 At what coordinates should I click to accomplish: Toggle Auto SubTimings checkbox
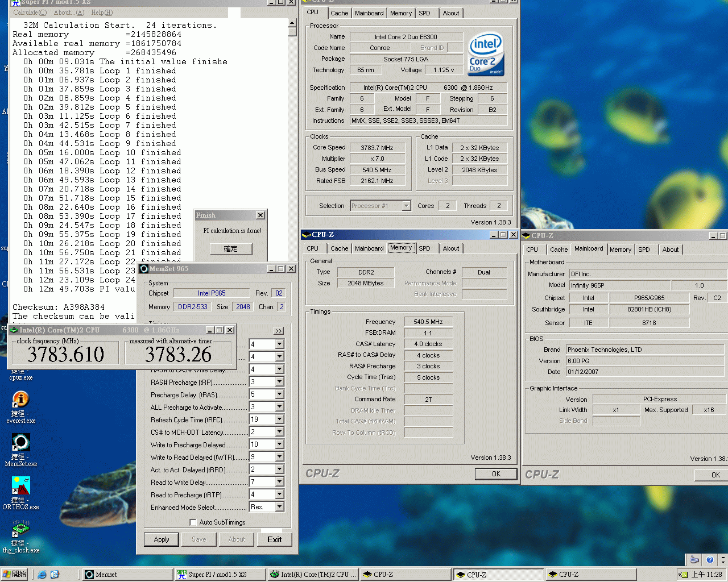pos(193,522)
